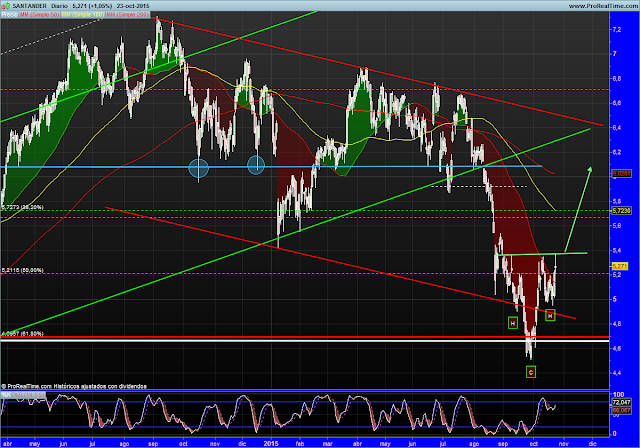Screen dimensions: 640x448
Task: Click the 72,047 stochastic value tag
Action: [621, 402]
